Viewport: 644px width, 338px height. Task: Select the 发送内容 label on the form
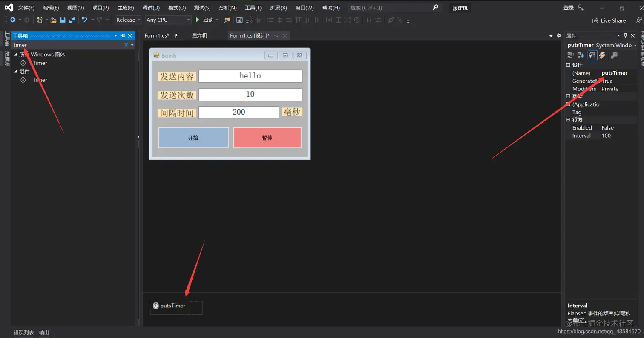coord(177,77)
